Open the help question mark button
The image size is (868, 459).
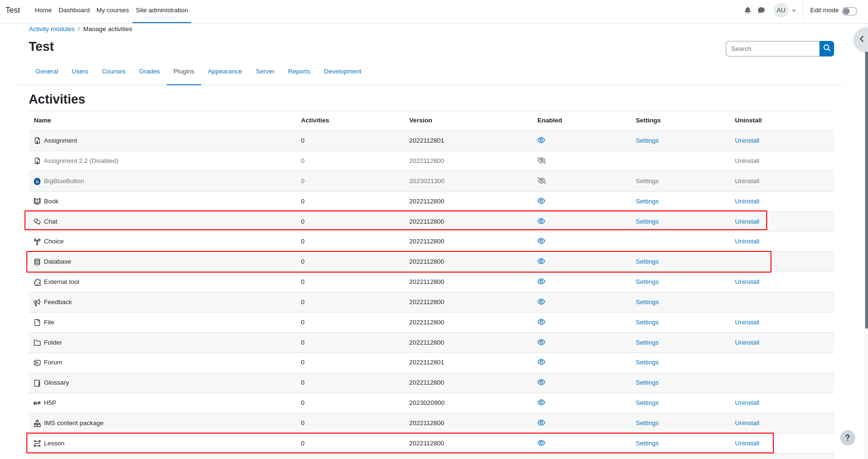848,438
